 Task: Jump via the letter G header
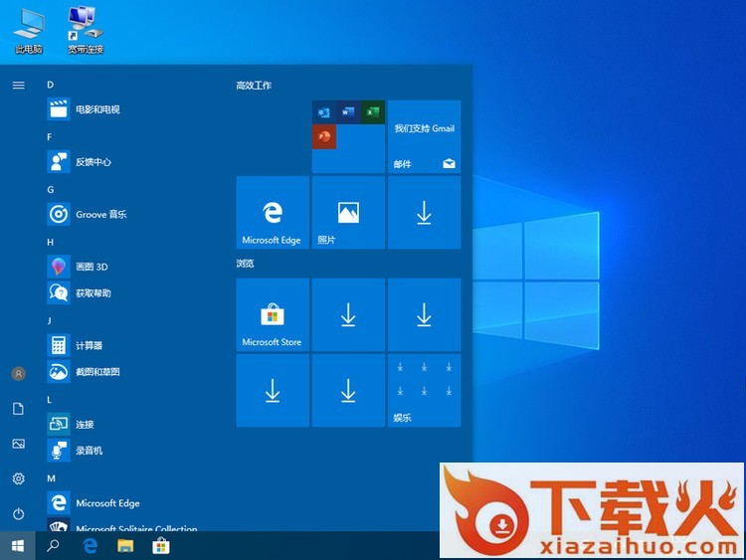(x=50, y=189)
